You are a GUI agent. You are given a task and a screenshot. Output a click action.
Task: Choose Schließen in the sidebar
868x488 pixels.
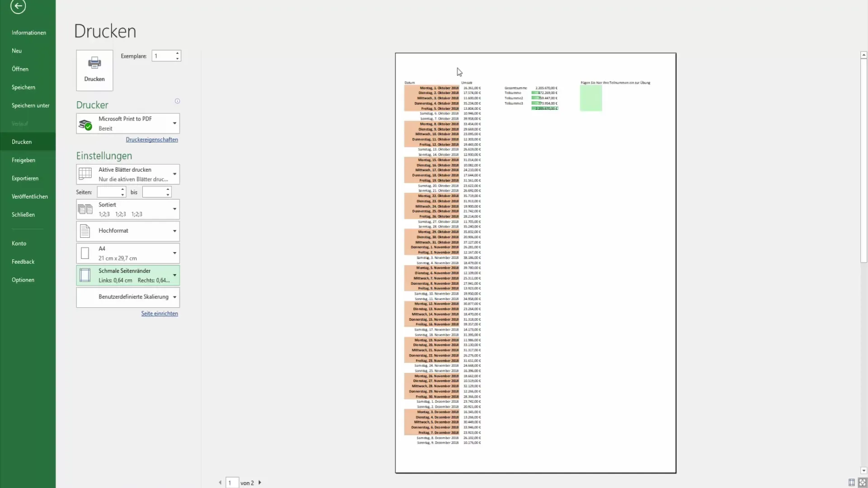[28, 215]
